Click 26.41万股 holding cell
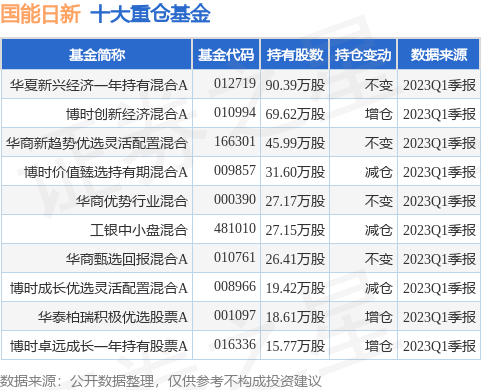 pos(295,259)
